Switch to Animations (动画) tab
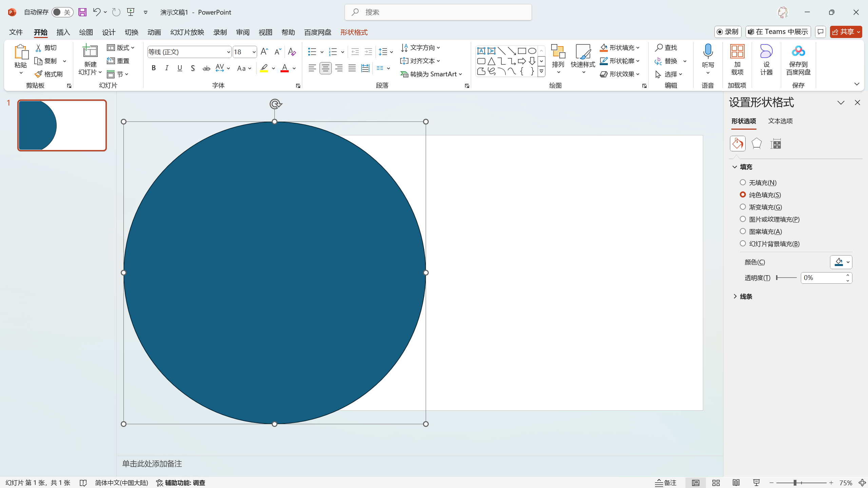The width and height of the screenshot is (868, 488). [x=154, y=32]
